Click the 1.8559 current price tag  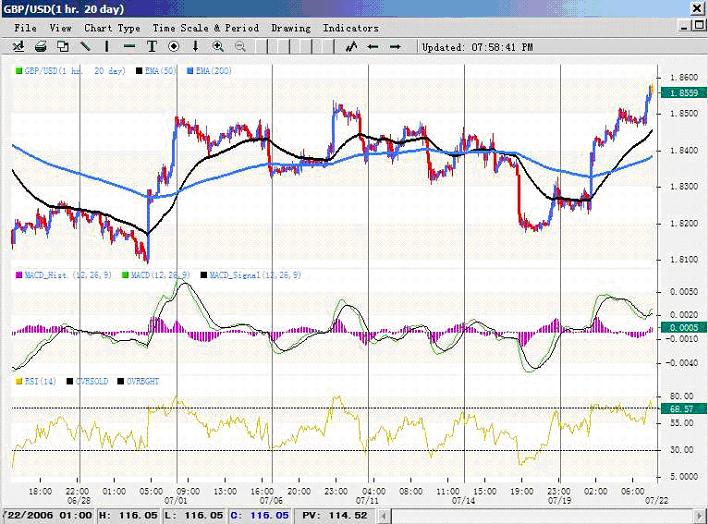tap(684, 93)
